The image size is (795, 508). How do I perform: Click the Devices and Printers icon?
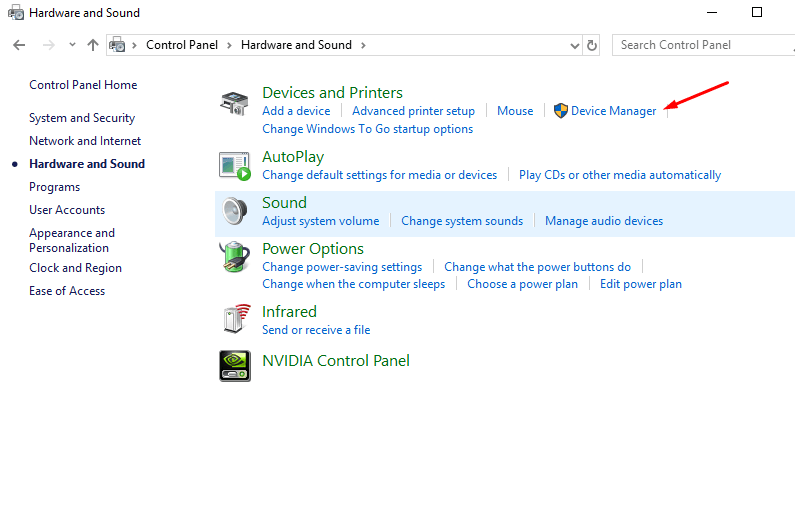click(x=235, y=104)
